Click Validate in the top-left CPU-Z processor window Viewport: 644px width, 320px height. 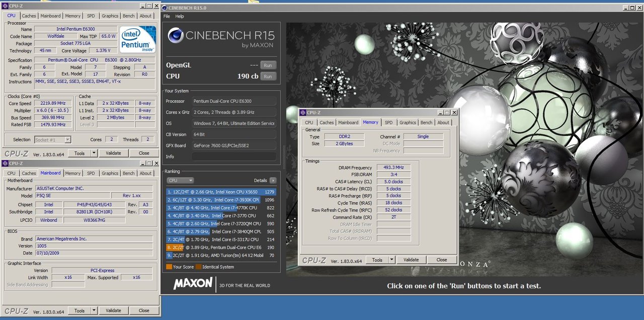(x=113, y=153)
